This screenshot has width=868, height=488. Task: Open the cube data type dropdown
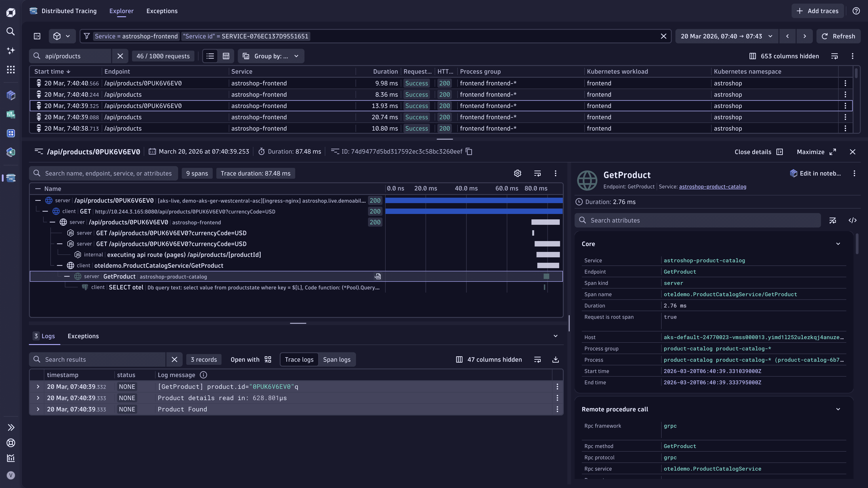pos(62,36)
